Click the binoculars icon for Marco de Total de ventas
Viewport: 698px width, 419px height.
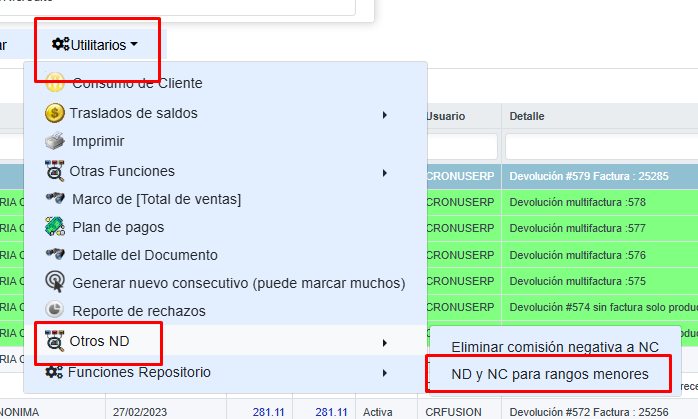[56, 199]
